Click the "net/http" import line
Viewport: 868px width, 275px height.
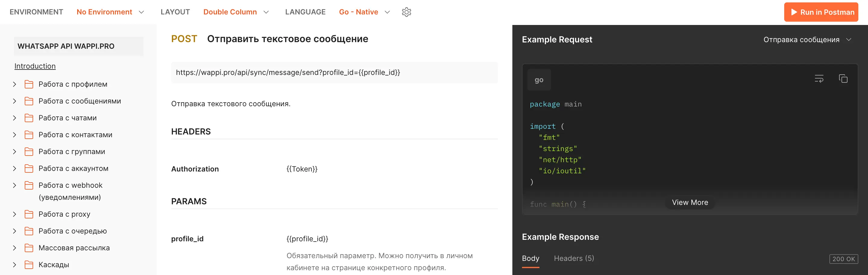tap(560, 160)
